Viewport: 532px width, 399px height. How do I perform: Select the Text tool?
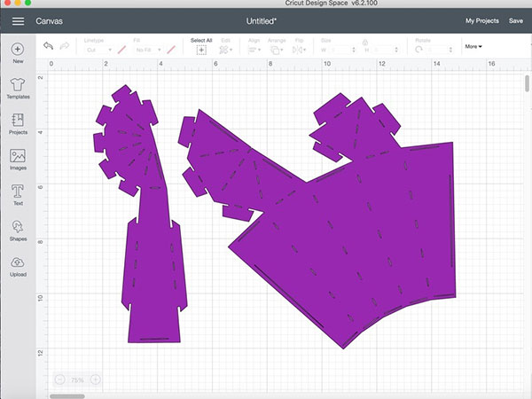click(18, 194)
